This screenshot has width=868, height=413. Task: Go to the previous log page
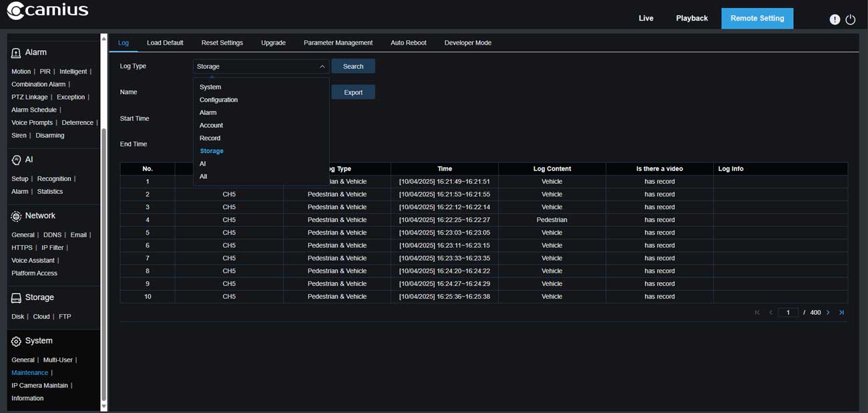point(771,313)
